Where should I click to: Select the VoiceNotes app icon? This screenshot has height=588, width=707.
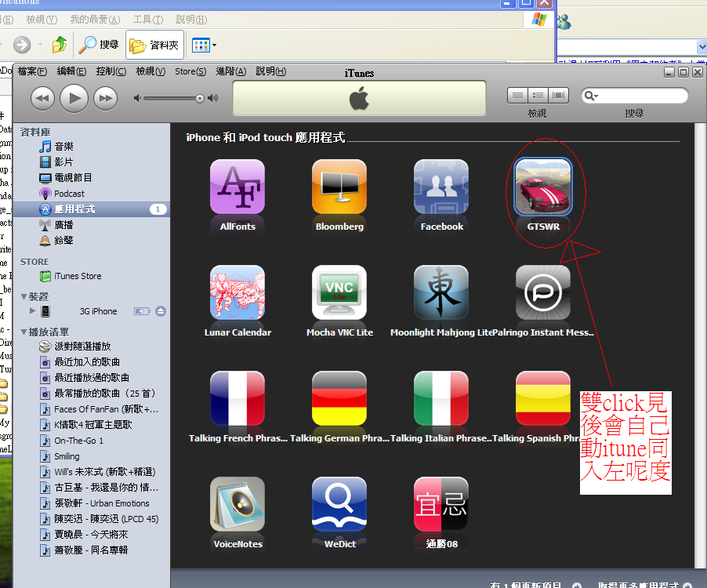pos(237,504)
